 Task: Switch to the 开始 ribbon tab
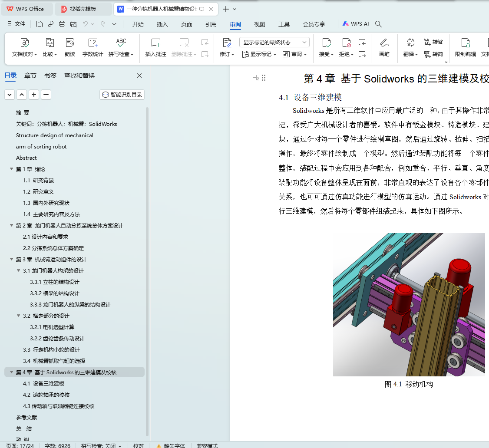(138, 24)
